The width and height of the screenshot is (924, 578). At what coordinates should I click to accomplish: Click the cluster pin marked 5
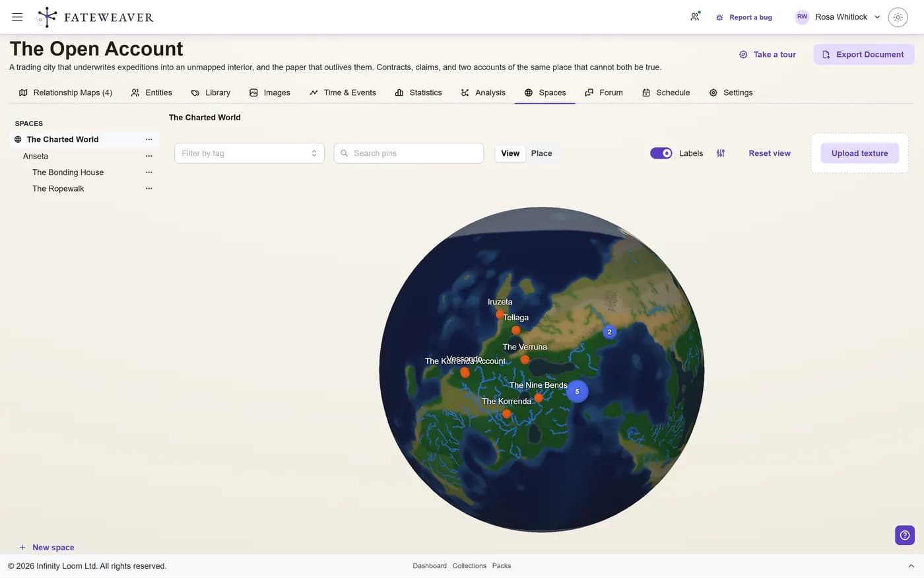tap(577, 392)
